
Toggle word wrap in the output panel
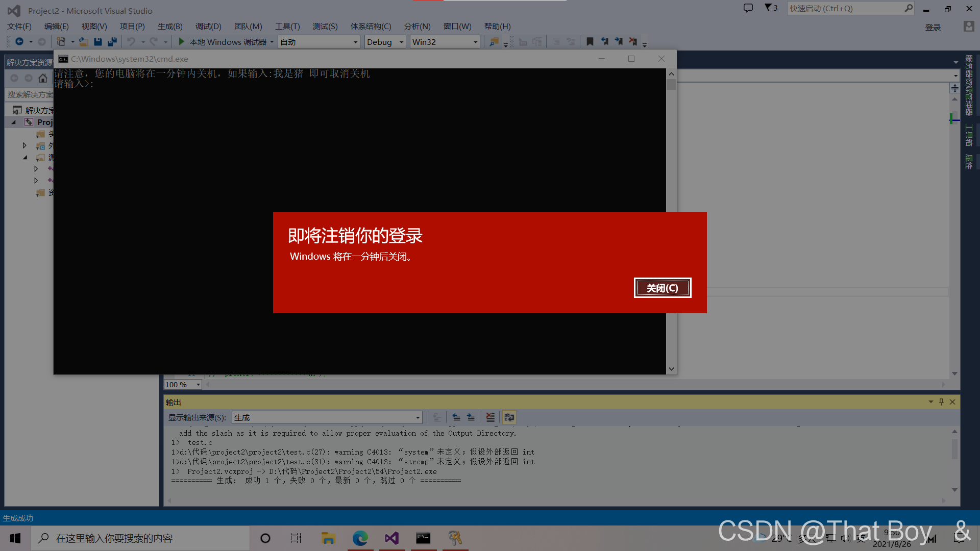(509, 417)
